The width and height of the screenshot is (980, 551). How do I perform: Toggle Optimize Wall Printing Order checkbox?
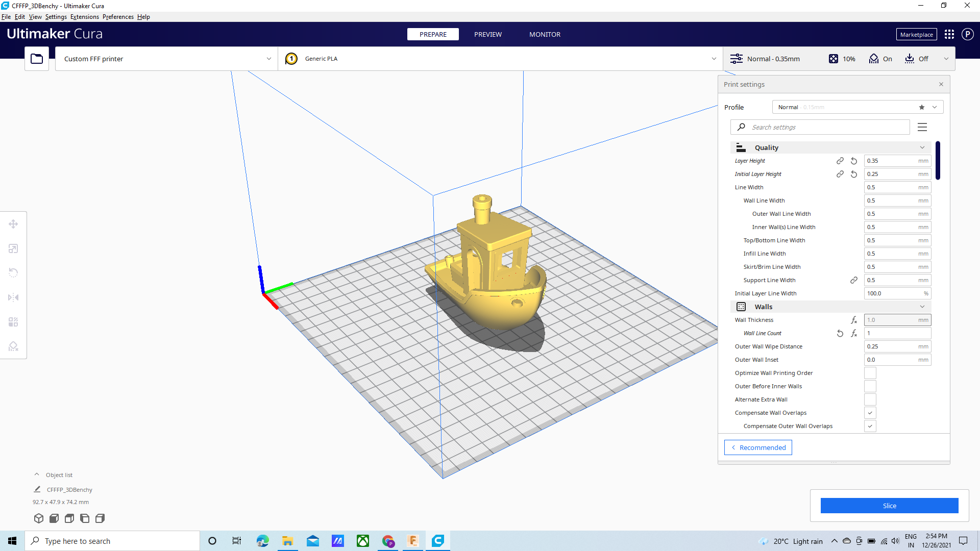click(870, 373)
